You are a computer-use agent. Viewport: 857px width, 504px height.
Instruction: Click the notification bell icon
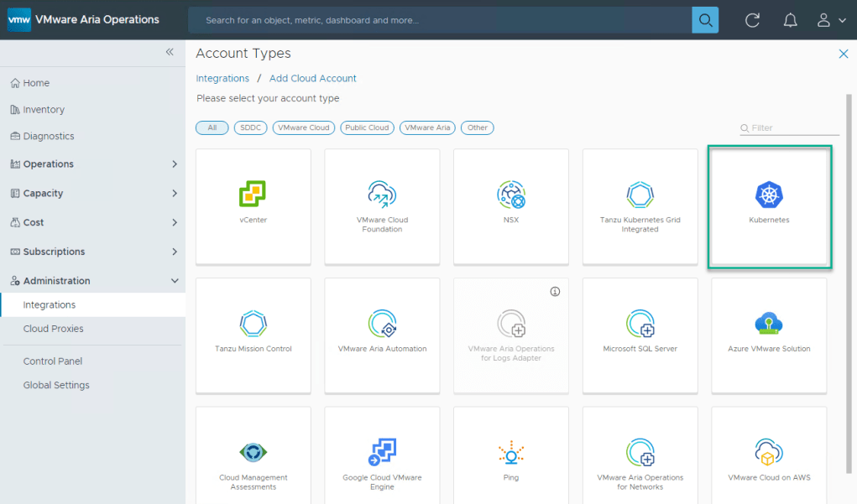[790, 20]
